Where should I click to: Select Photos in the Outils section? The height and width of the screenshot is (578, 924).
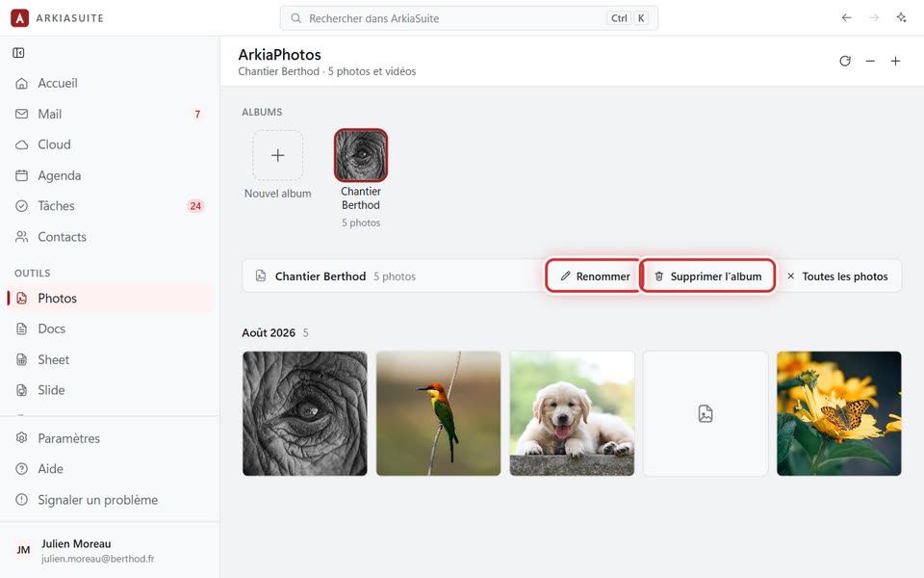click(x=110, y=298)
